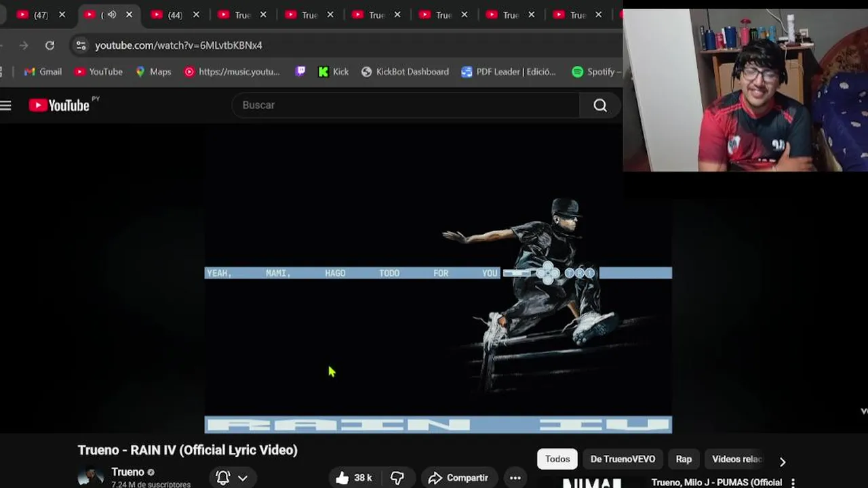Viewport: 868px width, 488px height.
Task: Open the music.youtube bookmark
Action: point(232,72)
